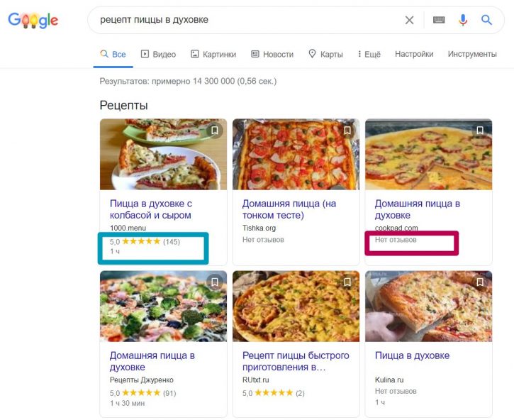This screenshot has height=420, width=514.
Task: Open 'Пицца в духовке с колбасой и сыром' link
Action: point(151,209)
